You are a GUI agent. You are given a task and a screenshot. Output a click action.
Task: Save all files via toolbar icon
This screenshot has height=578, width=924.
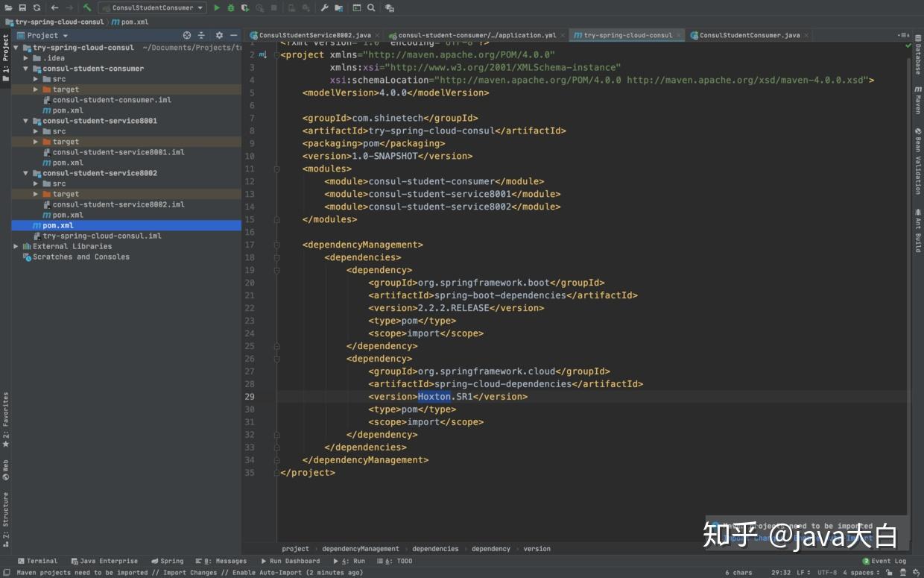tap(22, 7)
